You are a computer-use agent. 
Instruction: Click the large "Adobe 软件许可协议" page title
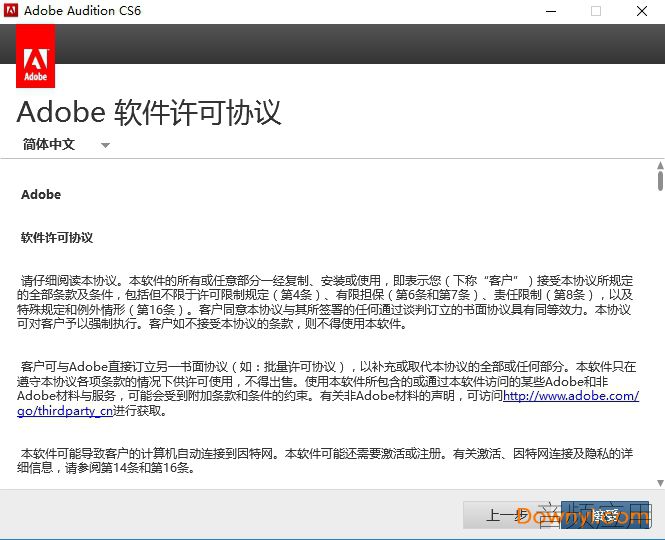149,112
